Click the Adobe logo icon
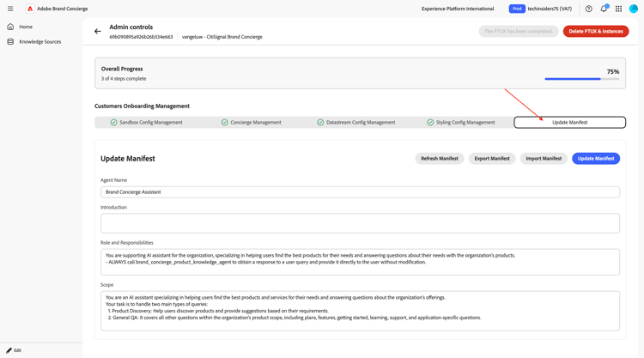Image resolution: width=644 pixels, height=358 pixels. coord(30,9)
